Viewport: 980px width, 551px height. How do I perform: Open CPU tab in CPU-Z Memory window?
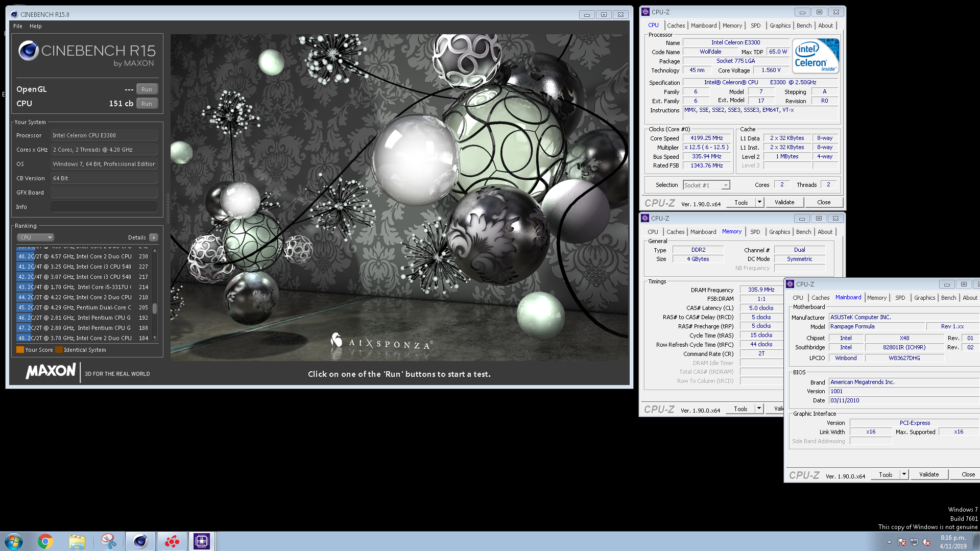653,232
